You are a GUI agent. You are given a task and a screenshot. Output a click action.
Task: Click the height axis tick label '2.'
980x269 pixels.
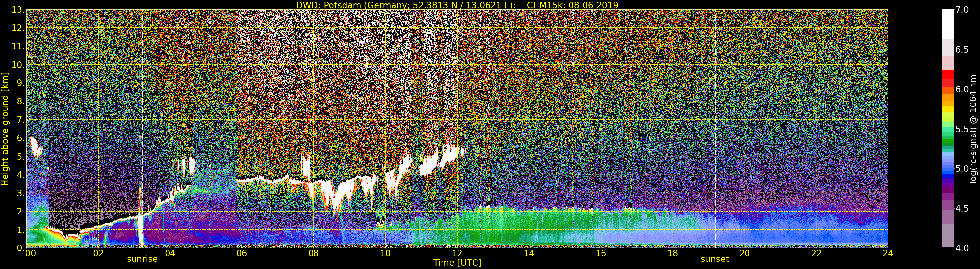coord(20,212)
